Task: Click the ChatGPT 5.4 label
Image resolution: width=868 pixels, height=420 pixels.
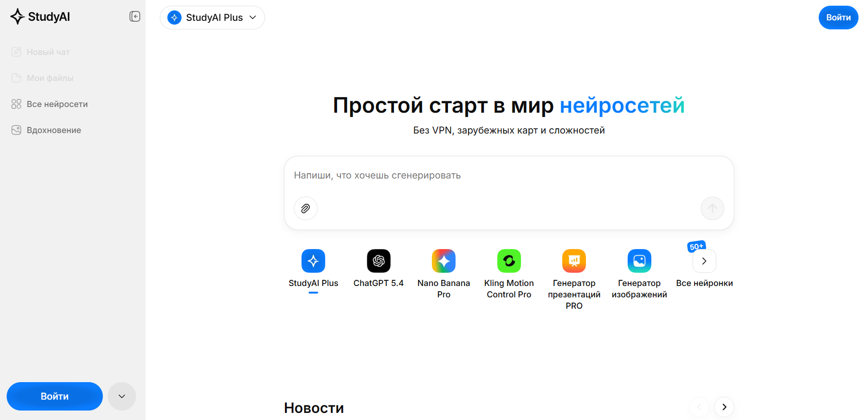Action: point(379,283)
